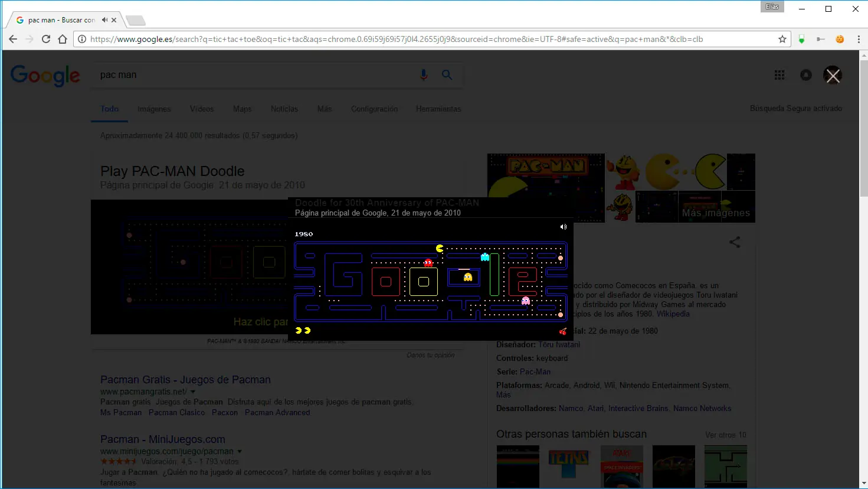Open the Namco developer link
Viewport: 868px width, 489px height.
click(x=571, y=408)
